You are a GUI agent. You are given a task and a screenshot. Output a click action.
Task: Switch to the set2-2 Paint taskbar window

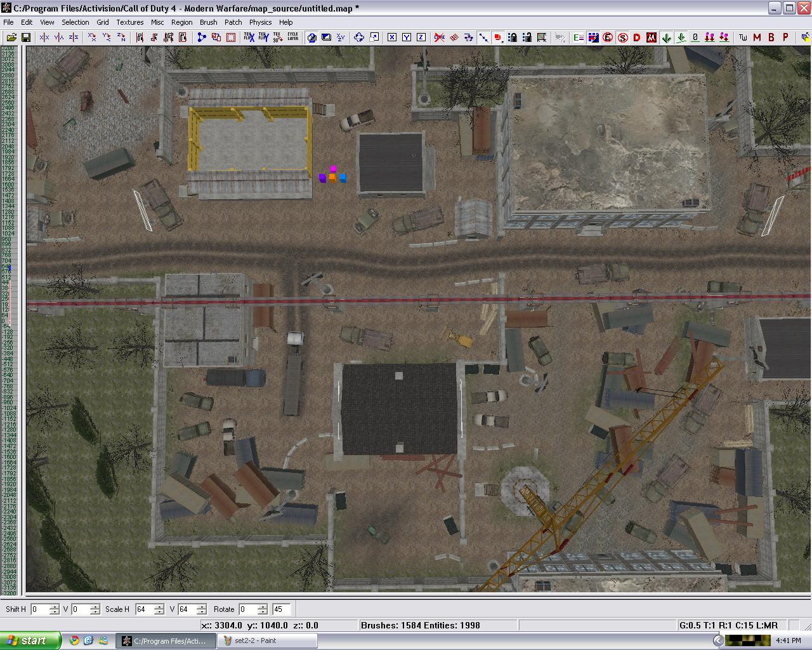(266, 640)
